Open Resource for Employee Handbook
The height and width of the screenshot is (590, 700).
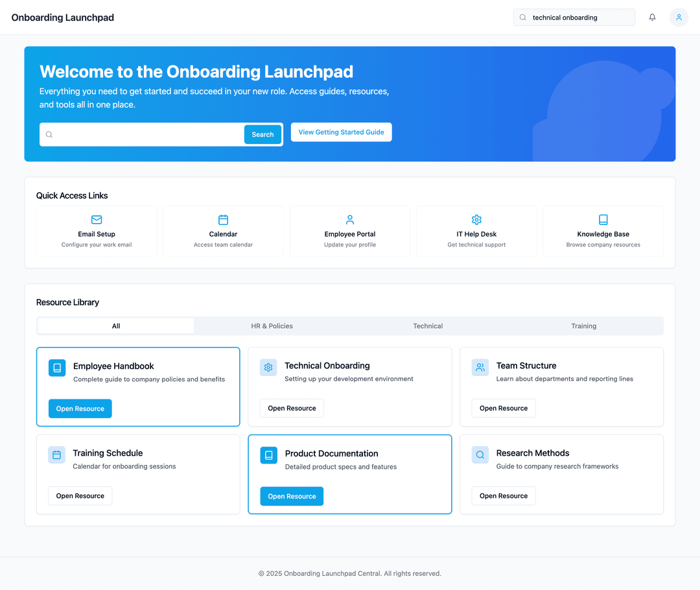[x=80, y=409]
